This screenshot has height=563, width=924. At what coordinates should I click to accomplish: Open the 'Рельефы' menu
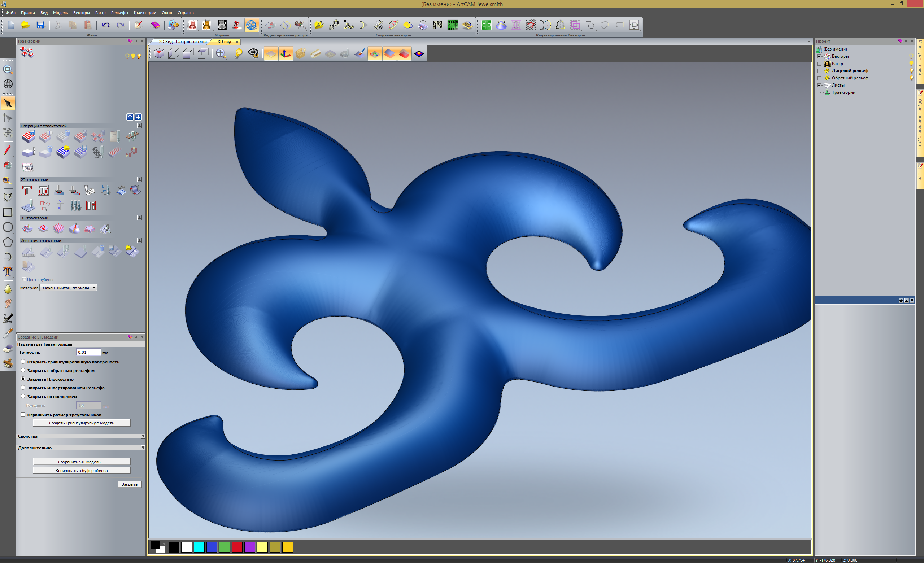point(119,13)
